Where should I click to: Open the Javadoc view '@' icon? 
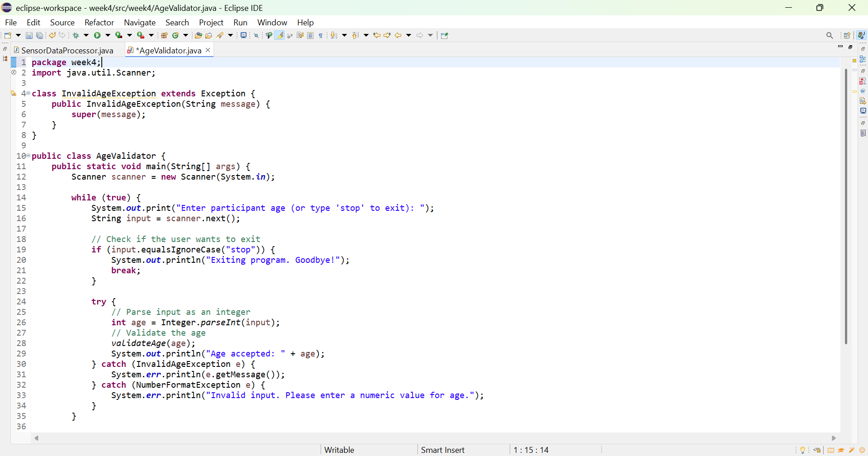pos(863,91)
